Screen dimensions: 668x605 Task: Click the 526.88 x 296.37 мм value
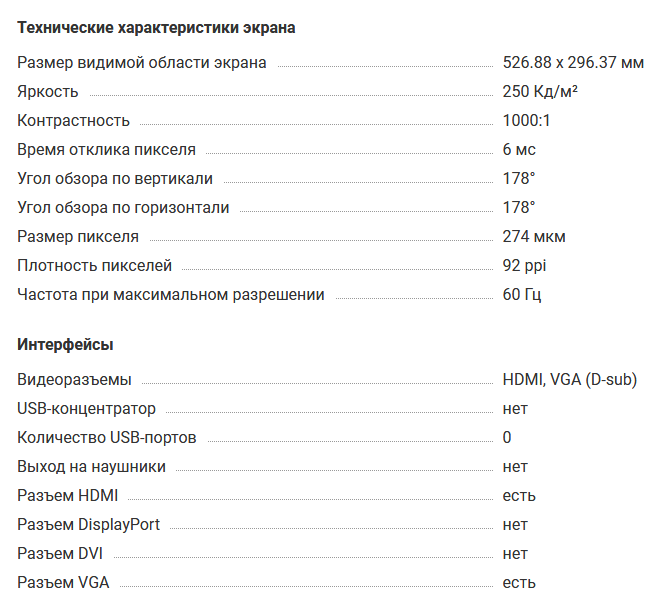pyautogui.click(x=573, y=63)
